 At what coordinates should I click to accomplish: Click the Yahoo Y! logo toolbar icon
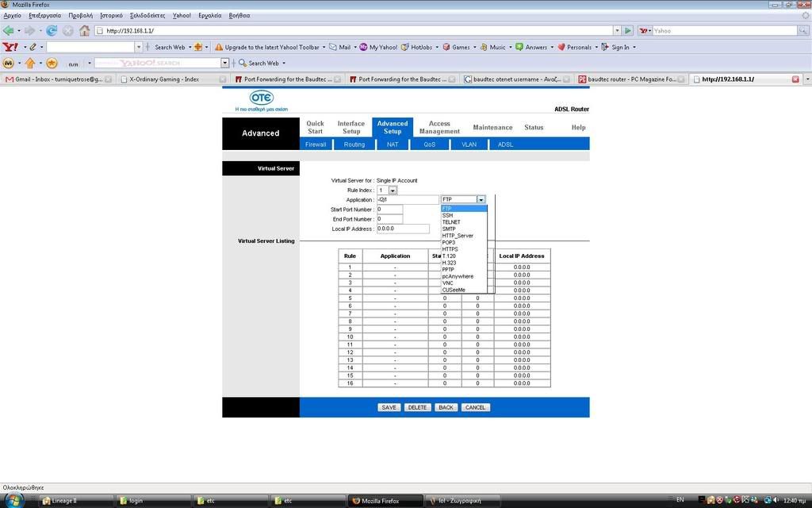10,47
